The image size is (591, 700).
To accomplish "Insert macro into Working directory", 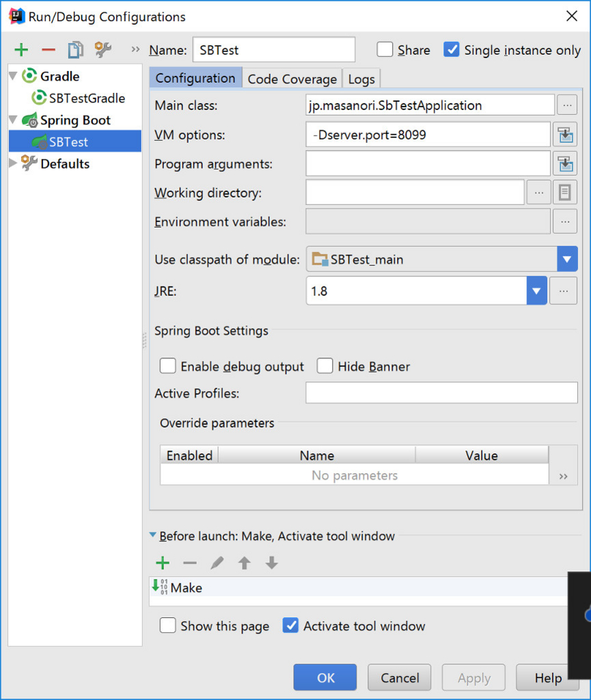I will tap(564, 193).
